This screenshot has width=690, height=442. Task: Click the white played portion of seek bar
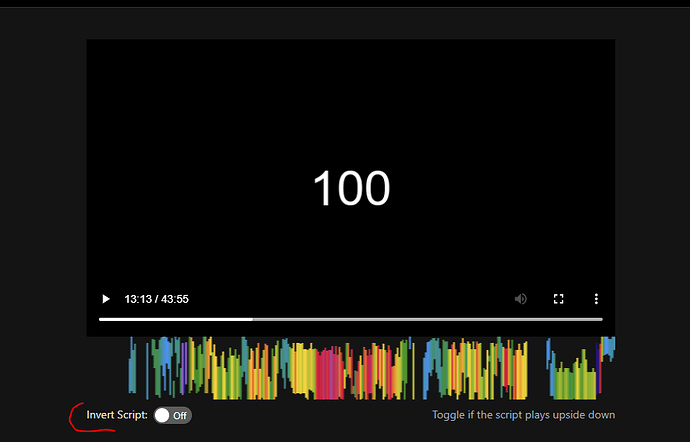175,319
